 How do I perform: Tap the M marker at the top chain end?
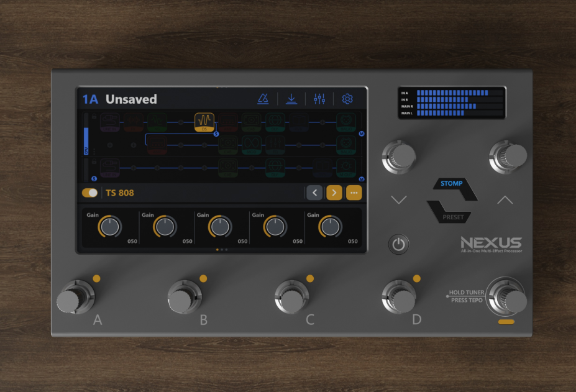(x=362, y=134)
